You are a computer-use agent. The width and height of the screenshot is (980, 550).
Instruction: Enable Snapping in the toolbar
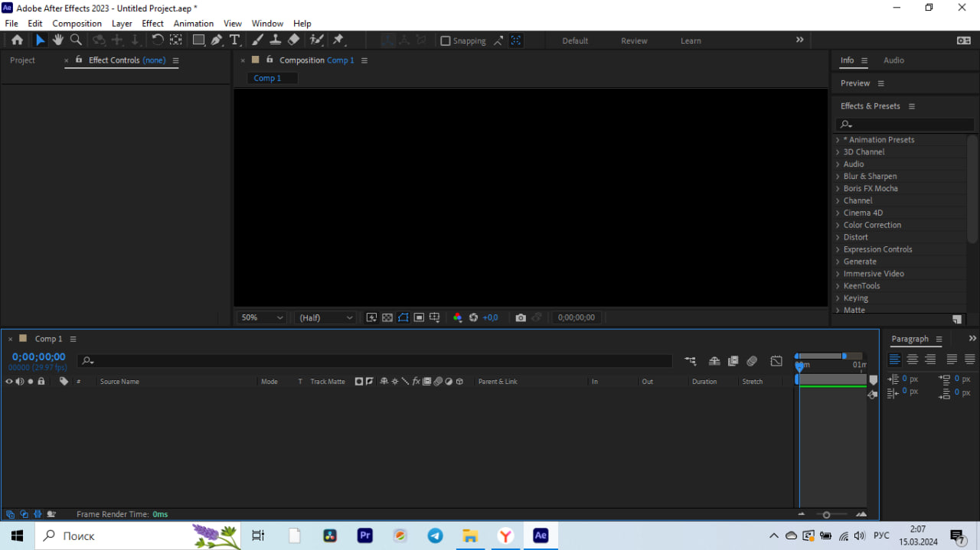point(445,40)
